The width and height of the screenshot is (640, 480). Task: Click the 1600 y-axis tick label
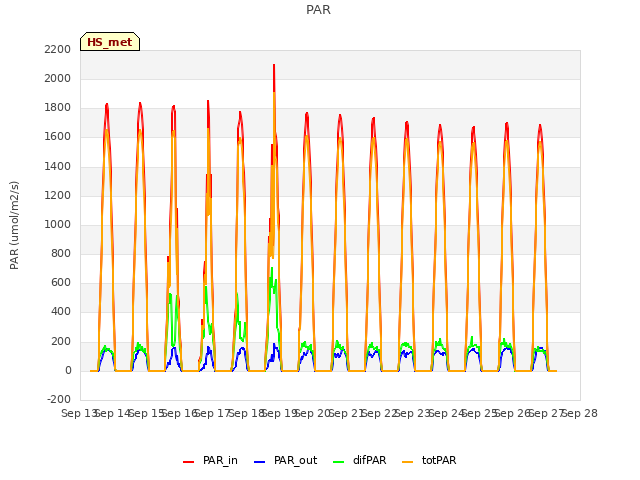click(58, 137)
